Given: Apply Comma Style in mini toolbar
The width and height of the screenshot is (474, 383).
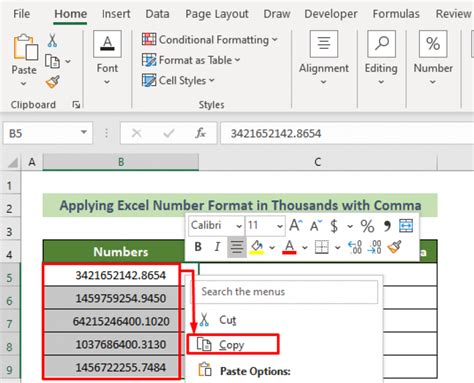Looking at the screenshot, I should click(x=387, y=226).
